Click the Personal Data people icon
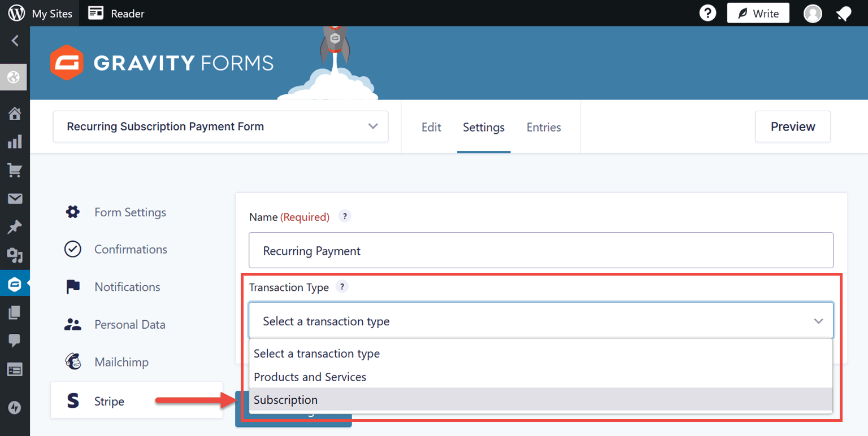 pyautogui.click(x=73, y=325)
